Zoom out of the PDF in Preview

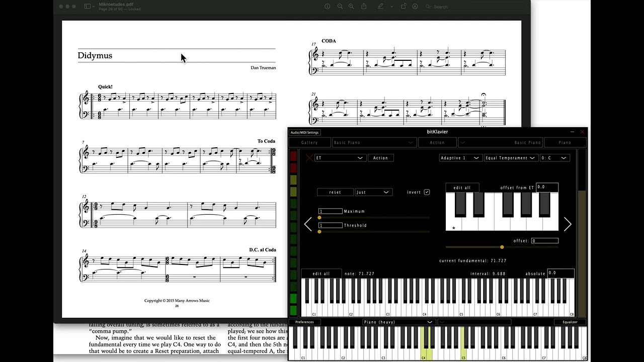point(340,7)
